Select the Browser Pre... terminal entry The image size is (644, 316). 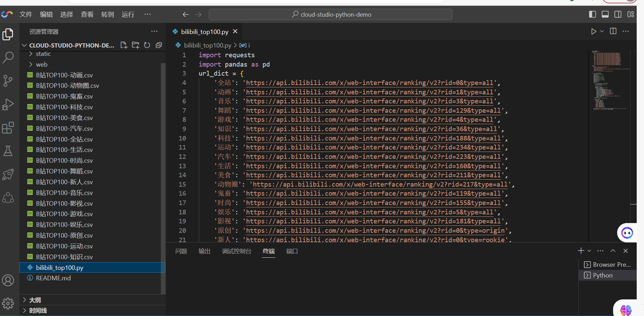pyautogui.click(x=608, y=265)
